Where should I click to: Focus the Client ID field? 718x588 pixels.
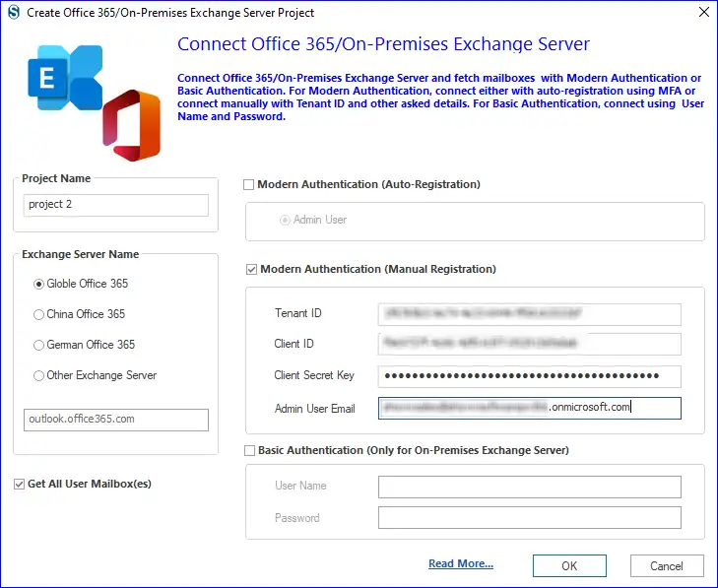click(x=529, y=344)
